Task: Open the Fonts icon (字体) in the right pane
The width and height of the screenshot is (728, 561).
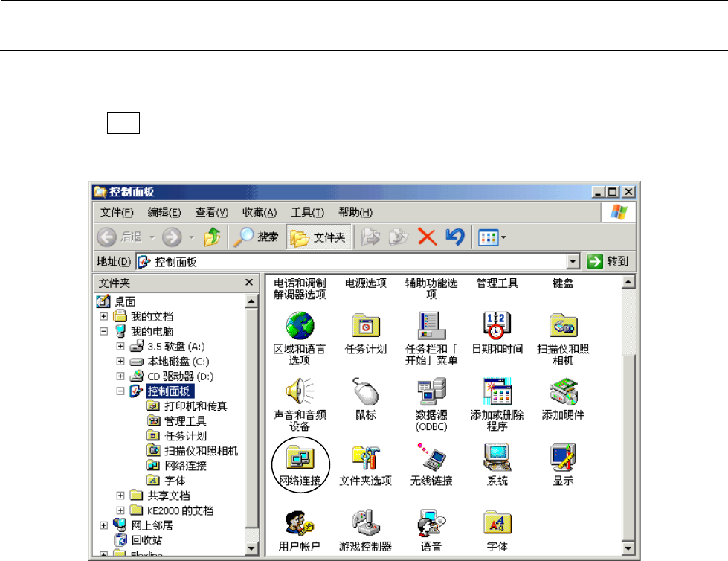Action: click(497, 531)
